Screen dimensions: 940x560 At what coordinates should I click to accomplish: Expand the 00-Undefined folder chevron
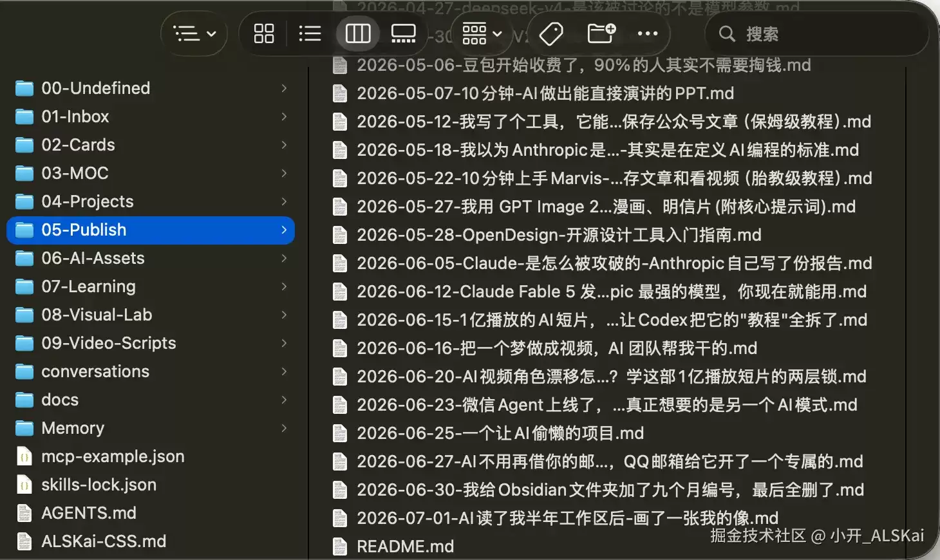(x=284, y=88)
